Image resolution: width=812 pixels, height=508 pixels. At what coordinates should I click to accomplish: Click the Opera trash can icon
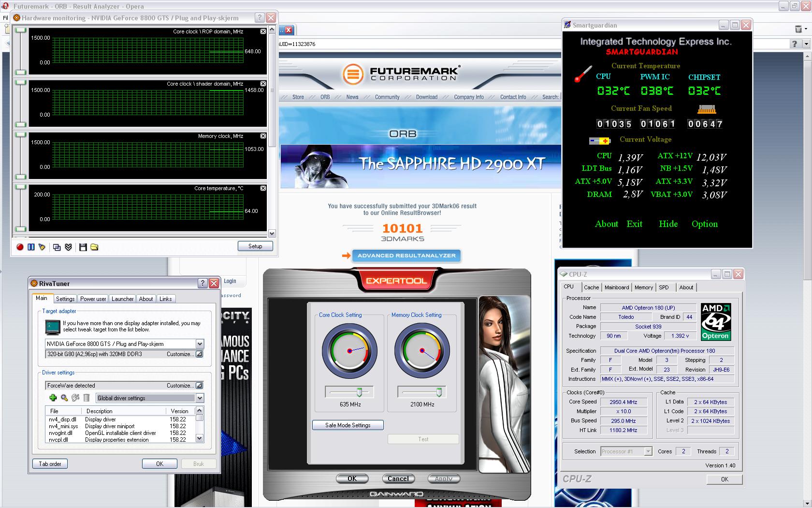[798, 30]
